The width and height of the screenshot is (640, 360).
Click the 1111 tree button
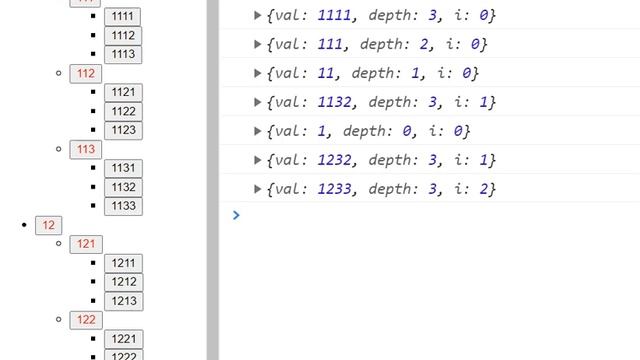(x=122, y=17)
